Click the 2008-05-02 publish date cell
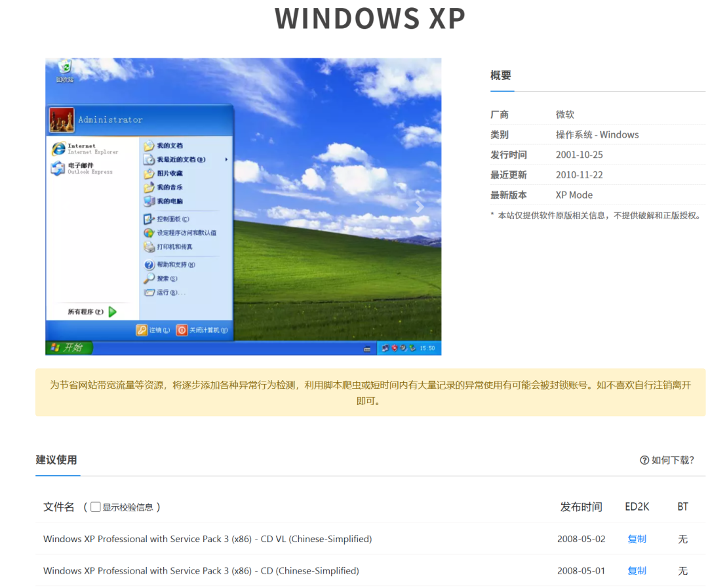Screen dimensions: 708x588 point(581,539)
